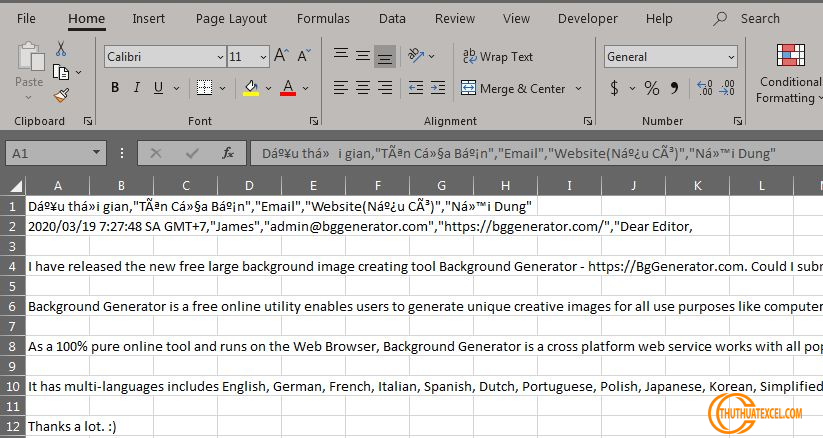Open Number format dialog launcher
Viewport: 823px width, 438px height.
(738, 121)
